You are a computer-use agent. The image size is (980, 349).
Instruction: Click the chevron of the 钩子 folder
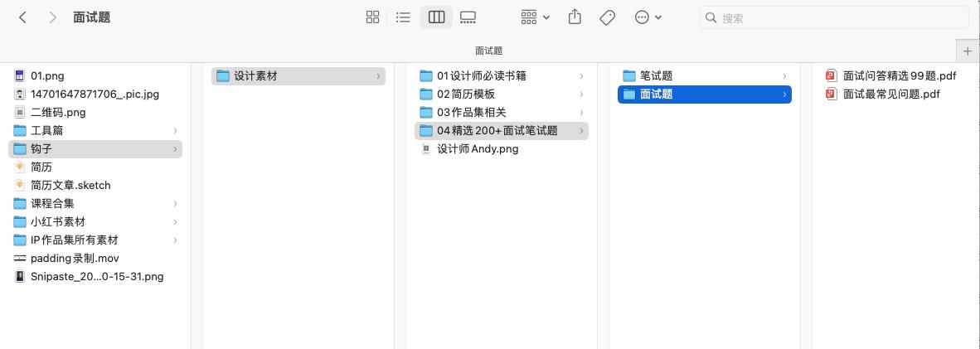click(x=176, y=149)
